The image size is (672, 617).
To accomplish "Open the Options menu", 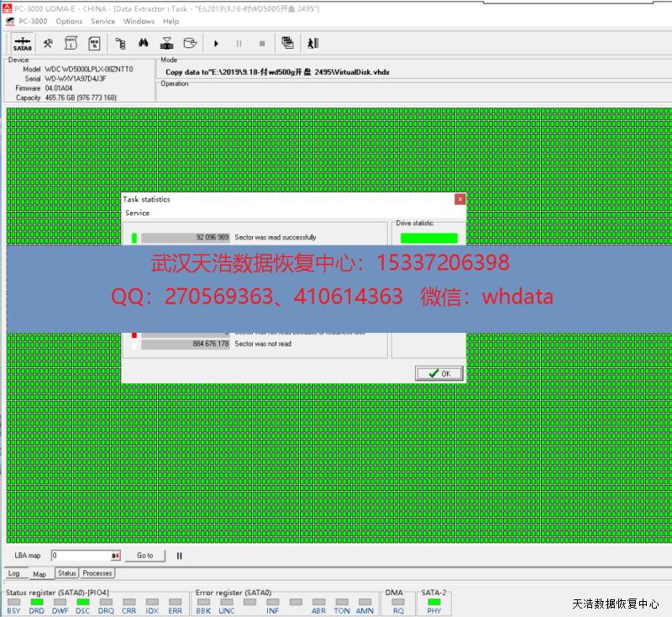I will [x=69, y=21].
